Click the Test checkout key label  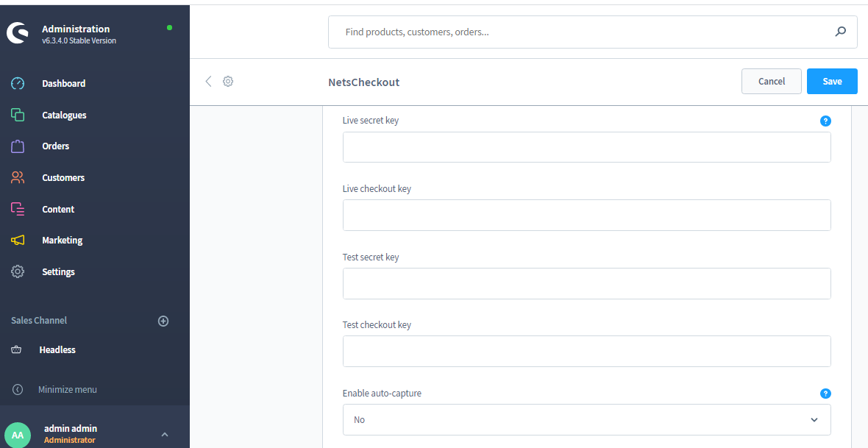(x=377, y=325)
